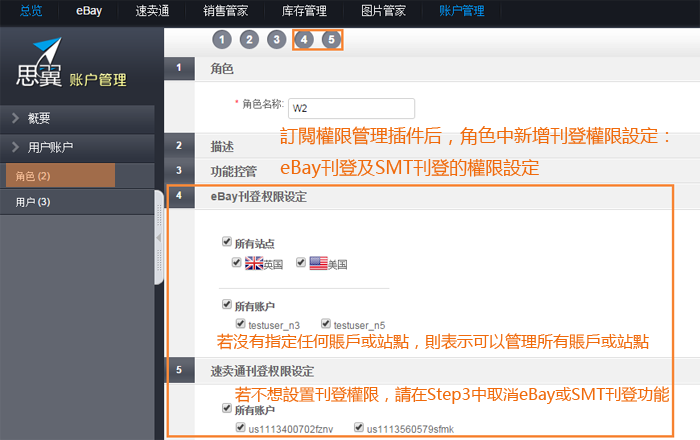Switch to the eBay tab

pos(89,11)
